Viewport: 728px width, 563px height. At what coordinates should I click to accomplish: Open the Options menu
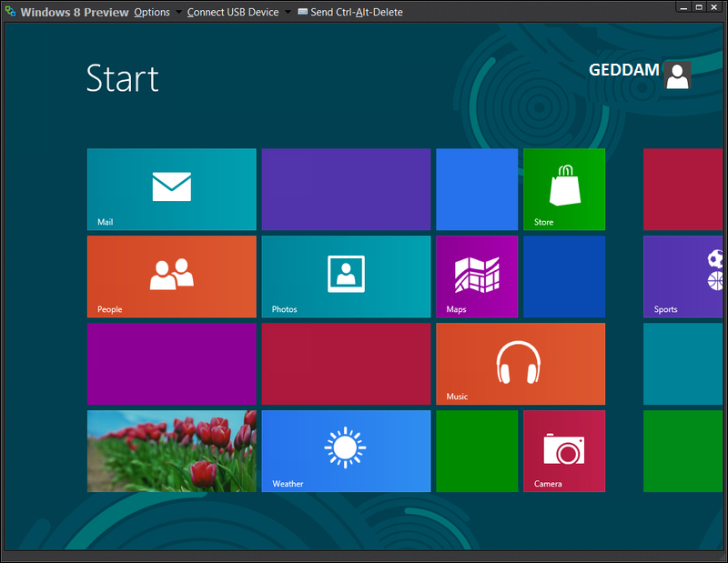coord(152,12)
